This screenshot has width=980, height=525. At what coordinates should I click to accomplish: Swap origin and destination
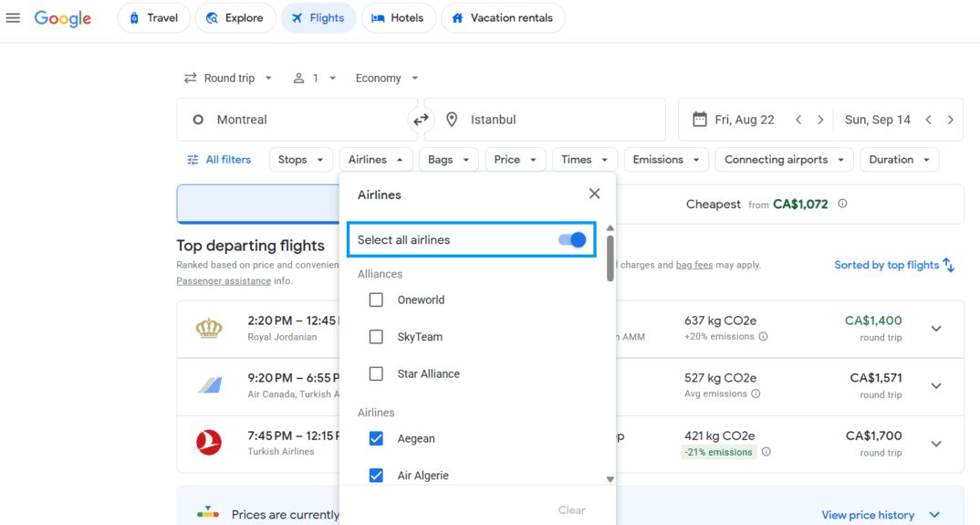tap(422, 120)
